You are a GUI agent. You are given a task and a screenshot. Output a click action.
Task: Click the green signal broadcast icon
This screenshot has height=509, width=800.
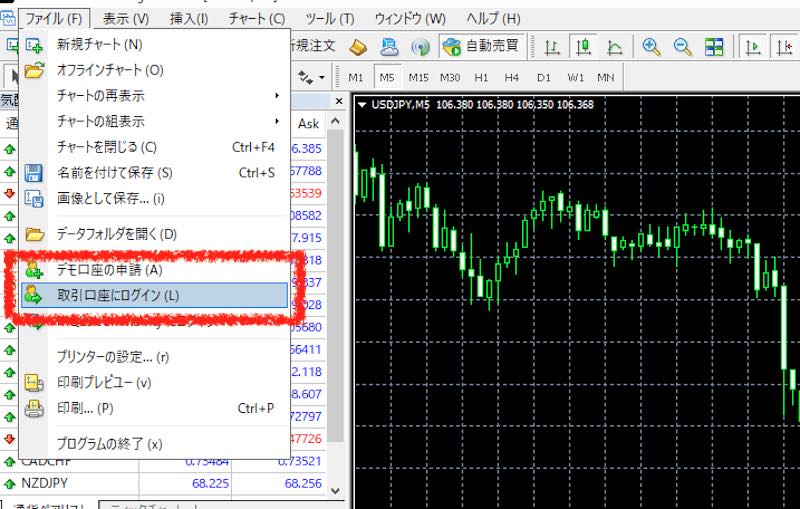(420, 47)
